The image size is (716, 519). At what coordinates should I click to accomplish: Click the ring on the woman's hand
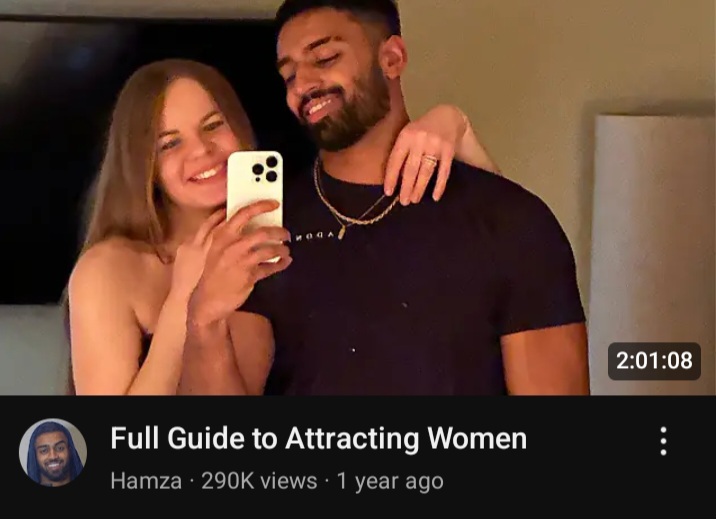point(430,160)
